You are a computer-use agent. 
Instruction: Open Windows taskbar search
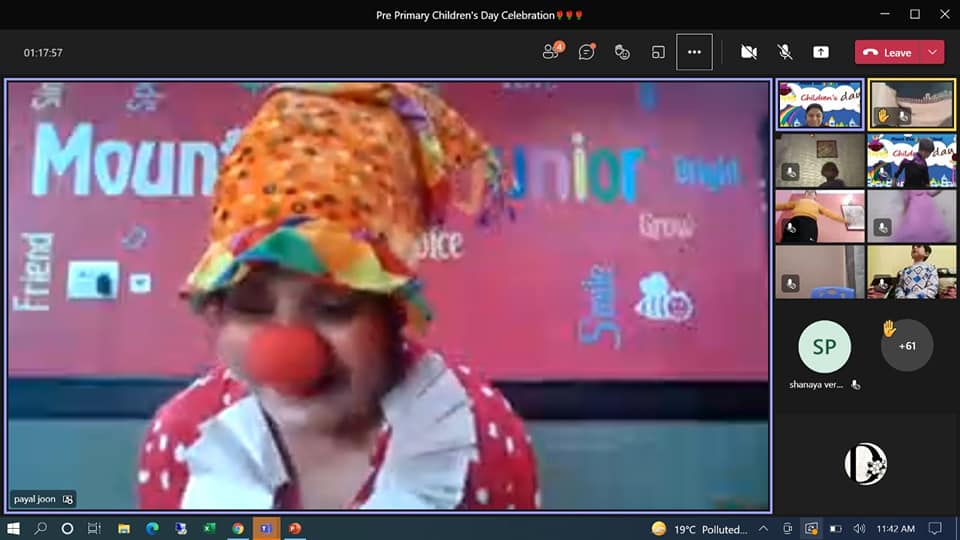pos(40,528)
